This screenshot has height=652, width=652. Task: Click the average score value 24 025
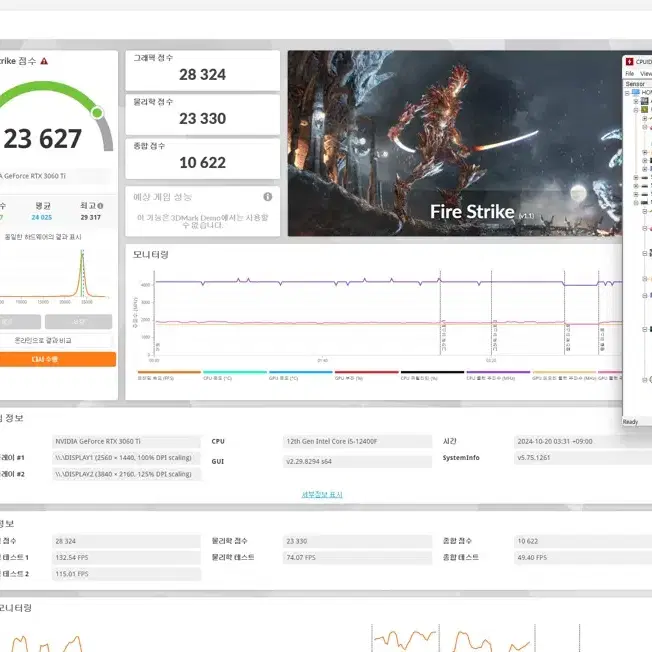coord(42,217)
